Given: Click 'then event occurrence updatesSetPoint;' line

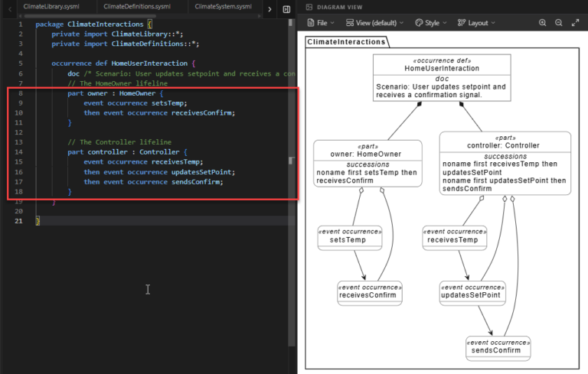Looking at the screenshot, I should click(x=159, y=172).
